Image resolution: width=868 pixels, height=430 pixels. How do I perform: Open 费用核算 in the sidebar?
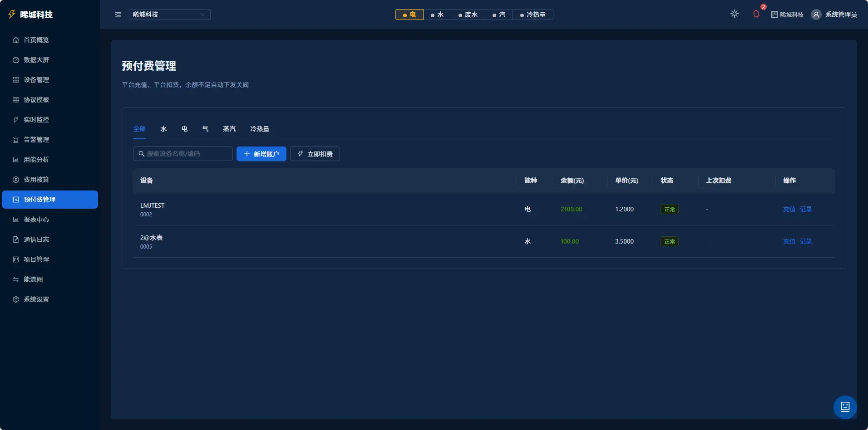tap(50, 180)
